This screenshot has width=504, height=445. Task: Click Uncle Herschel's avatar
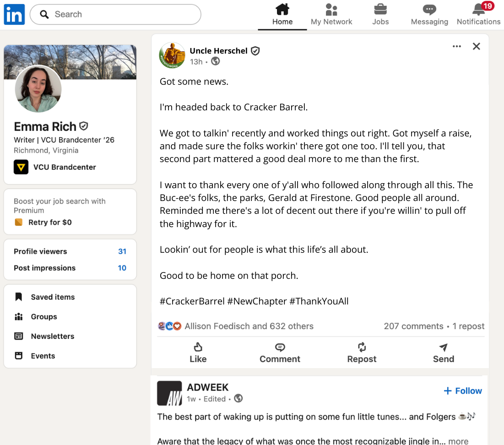[172, 55]
